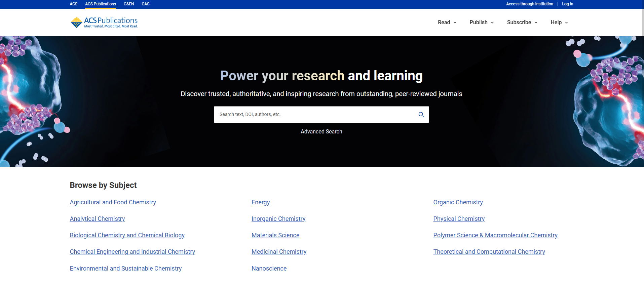Screen dimensions: 644x284
Task: Expand the Read dropdown menu
Action: 447,23
